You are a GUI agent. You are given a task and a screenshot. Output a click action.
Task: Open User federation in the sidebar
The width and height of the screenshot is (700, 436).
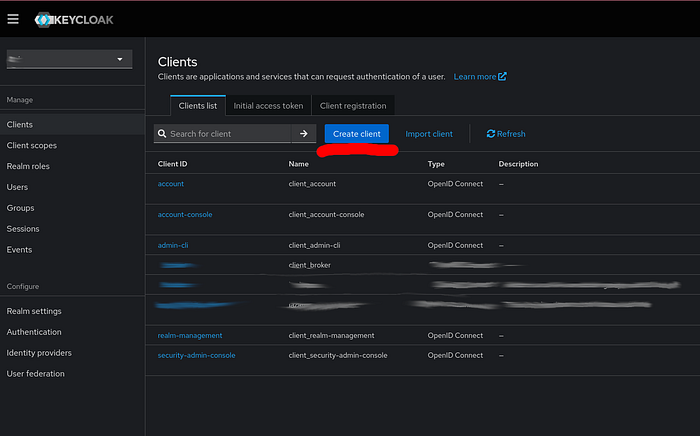coord(72,374)
